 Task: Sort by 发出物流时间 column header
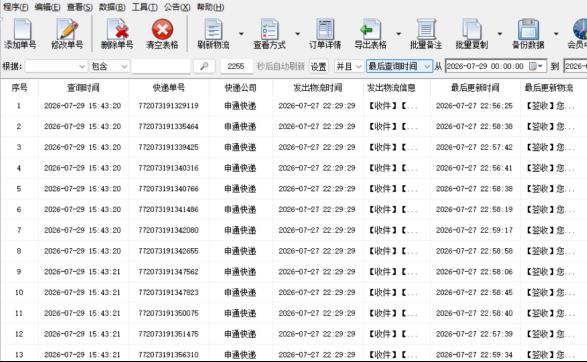coord(317,88)
